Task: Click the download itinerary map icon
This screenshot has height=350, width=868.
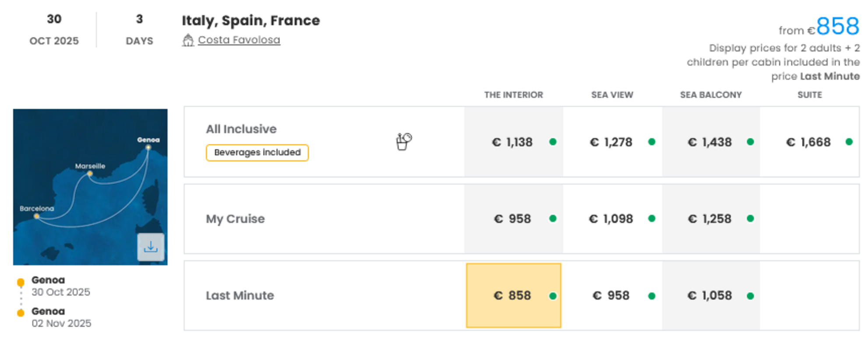Action: [x=151, y=247]
